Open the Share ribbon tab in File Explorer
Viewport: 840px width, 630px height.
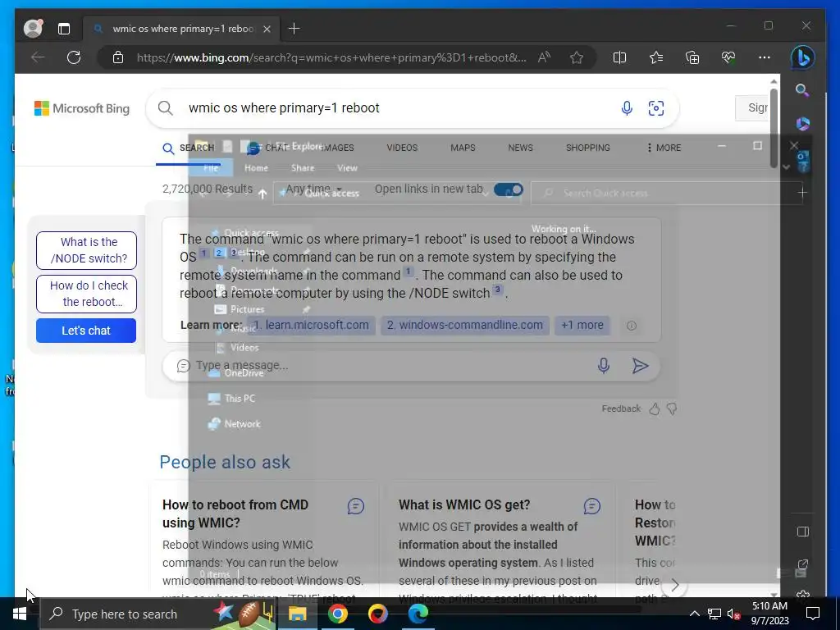[x=303, y=168]
